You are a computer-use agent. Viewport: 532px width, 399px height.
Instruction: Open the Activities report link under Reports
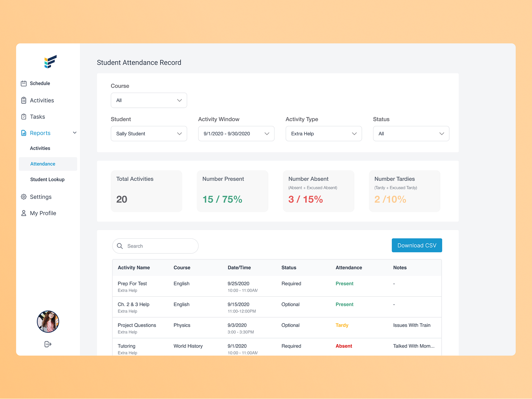click(x=40, y=148)
